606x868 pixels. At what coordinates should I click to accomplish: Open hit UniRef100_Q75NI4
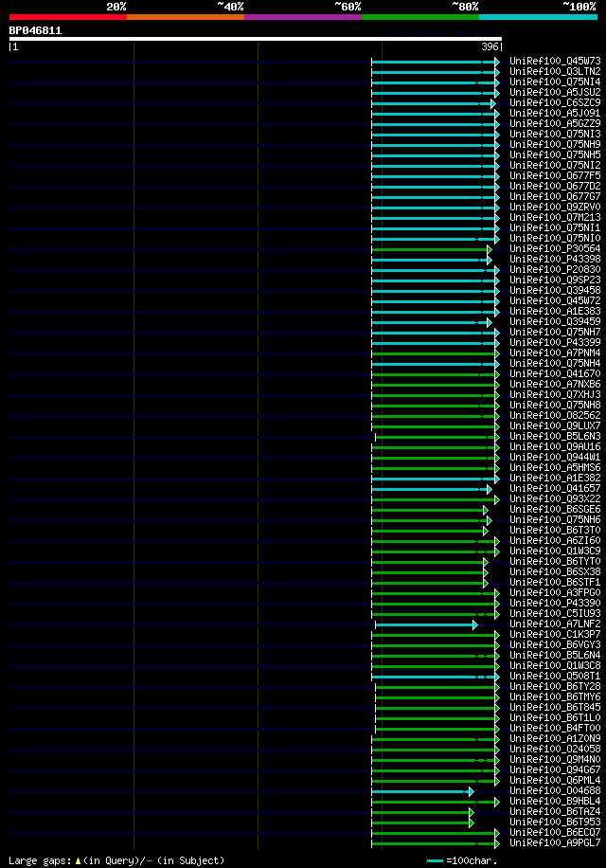click(555, 81)
